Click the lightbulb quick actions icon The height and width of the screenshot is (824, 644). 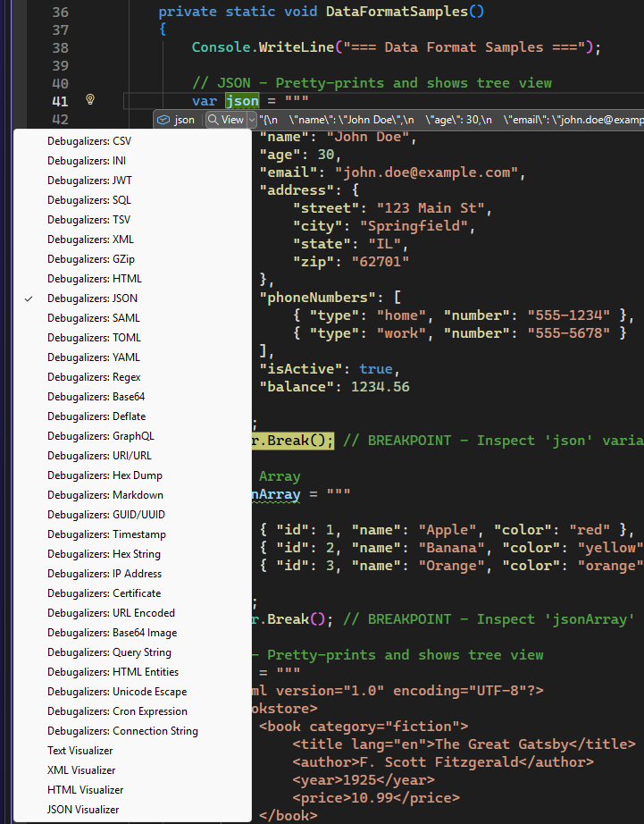tap(90, 99)
